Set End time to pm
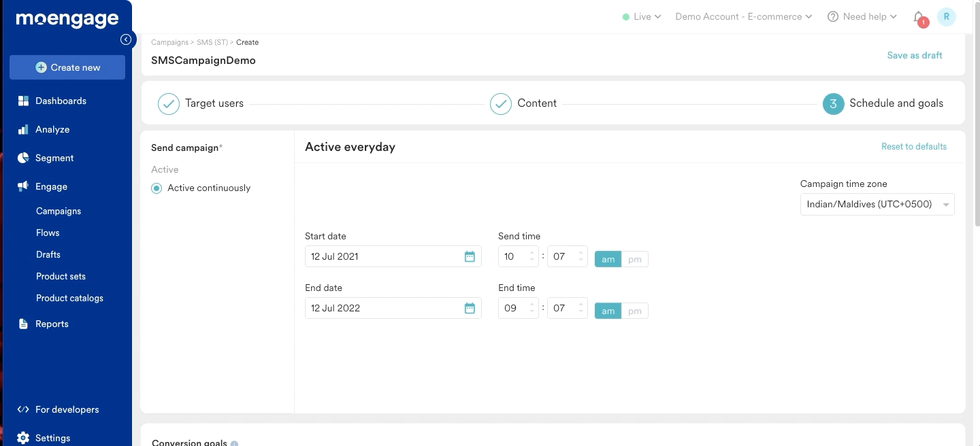Image resolution: width=980 pixels, height=446 pixels. 635,311
